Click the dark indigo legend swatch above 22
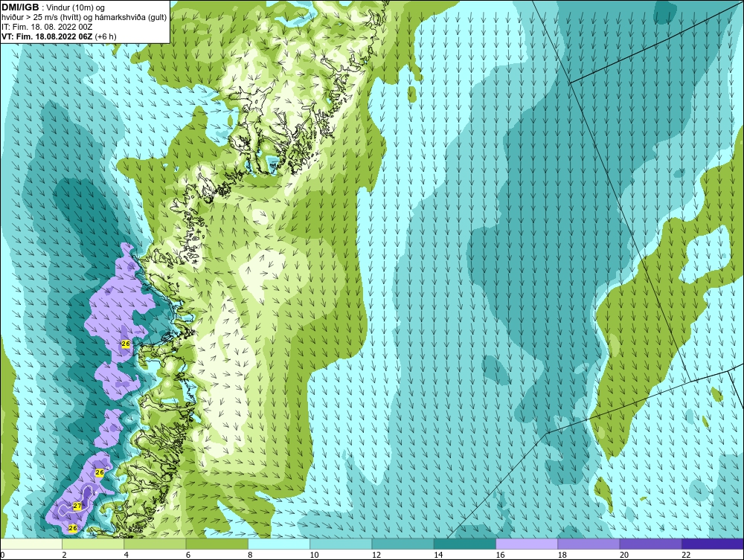The image size is (744, 560). coord(712,544)
